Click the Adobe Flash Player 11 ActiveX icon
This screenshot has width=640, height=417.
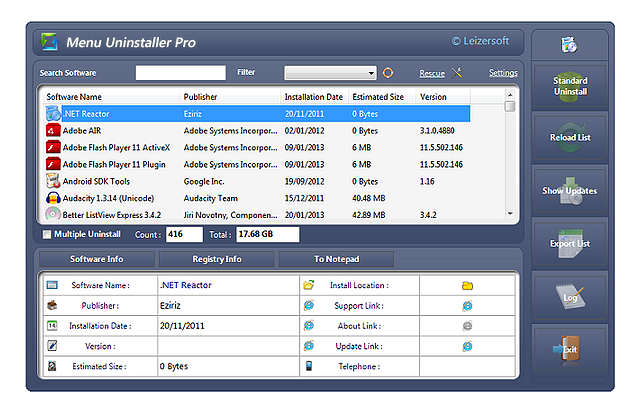tap(53, 147)
